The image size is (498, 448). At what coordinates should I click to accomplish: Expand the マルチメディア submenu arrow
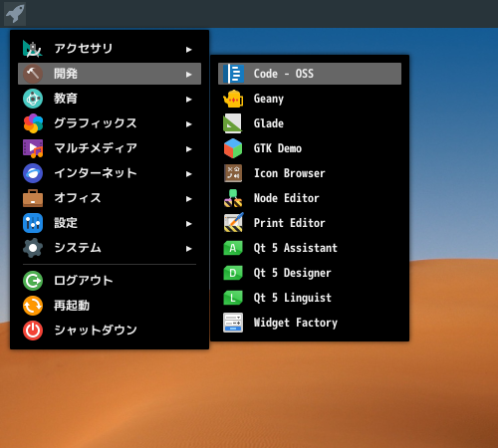pos(189,149)
